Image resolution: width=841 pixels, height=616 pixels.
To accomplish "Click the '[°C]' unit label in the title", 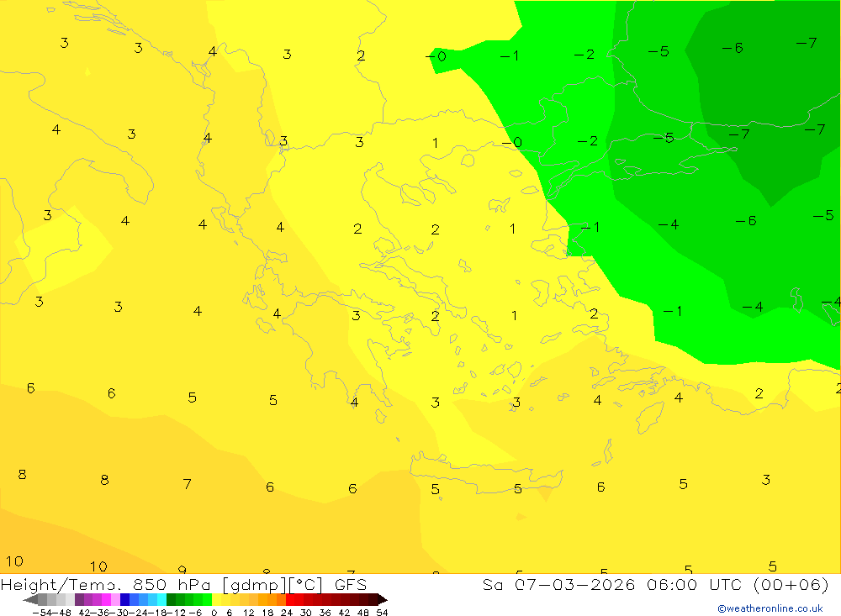I will 306,585.
